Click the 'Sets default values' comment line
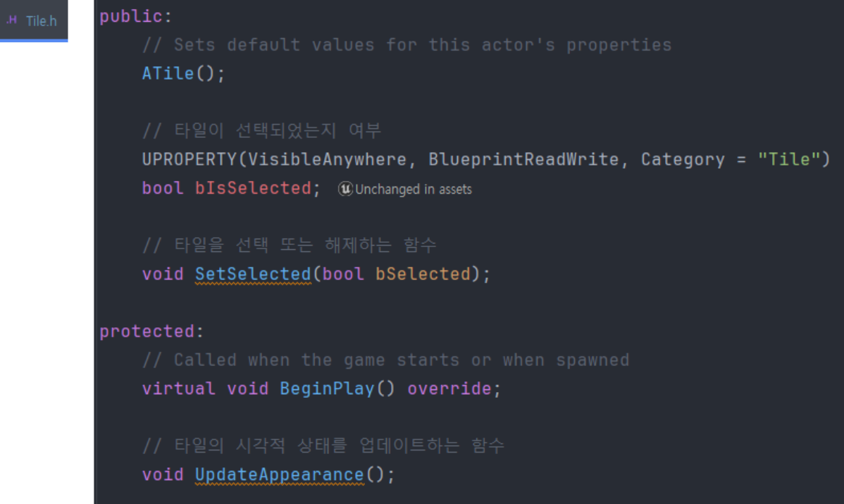Screen dimensions: 844x504 coord(407,44)
